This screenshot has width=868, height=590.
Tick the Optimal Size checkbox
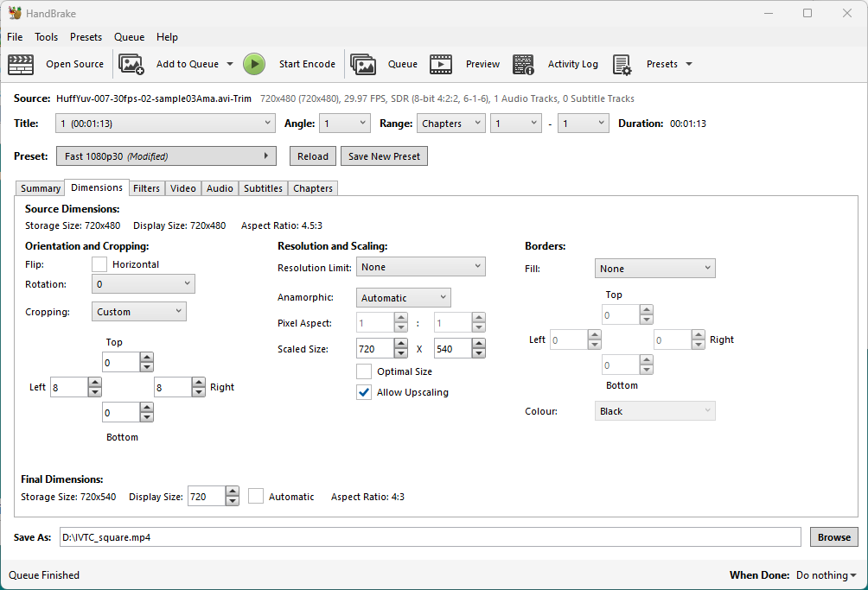pos(364,371)
